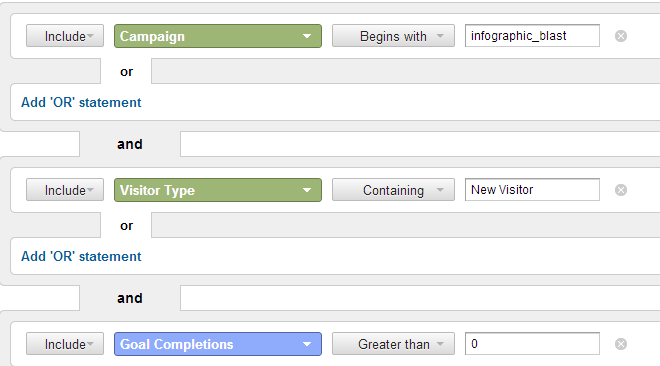Add 'OR' statement under Visitor Type filter
Image resolution: width=660 pixels, height=366 pixels.
[81, 256]
